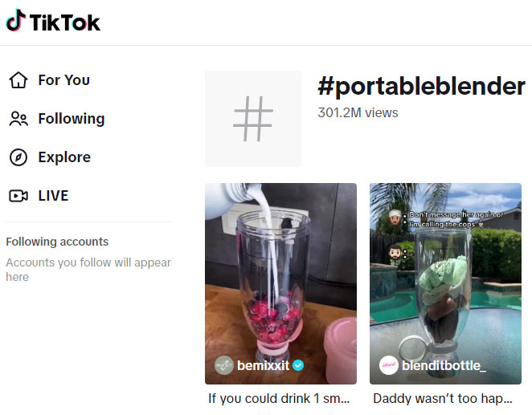532x415 pixels.
Task: Click the TikTok logo icon
Action: (15, 21)
